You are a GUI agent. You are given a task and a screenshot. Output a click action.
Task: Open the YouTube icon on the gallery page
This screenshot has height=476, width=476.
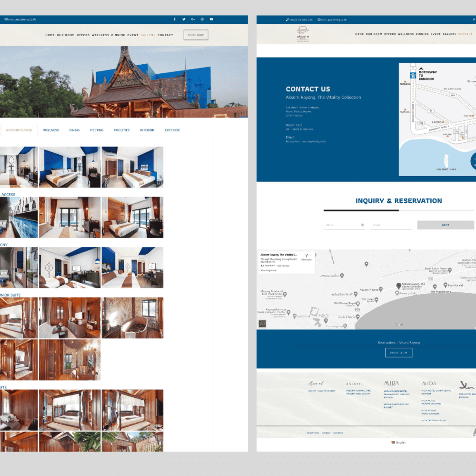tap(211, 19)
